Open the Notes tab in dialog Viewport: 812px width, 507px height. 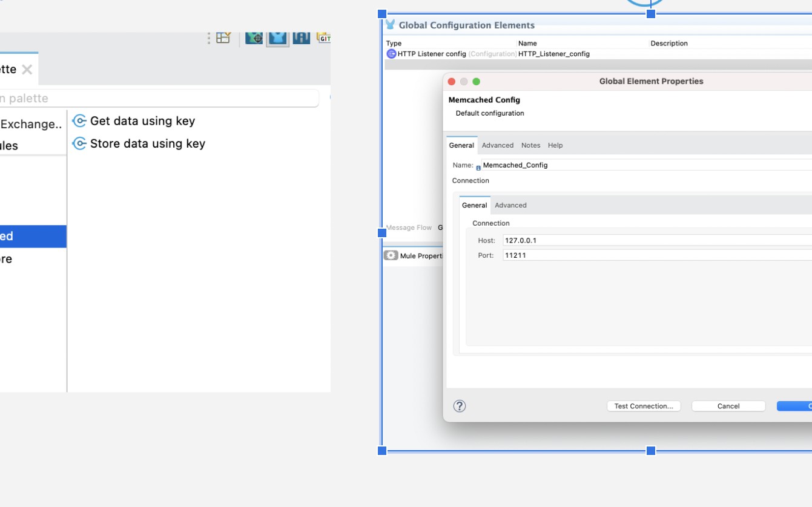click(530, 145)
